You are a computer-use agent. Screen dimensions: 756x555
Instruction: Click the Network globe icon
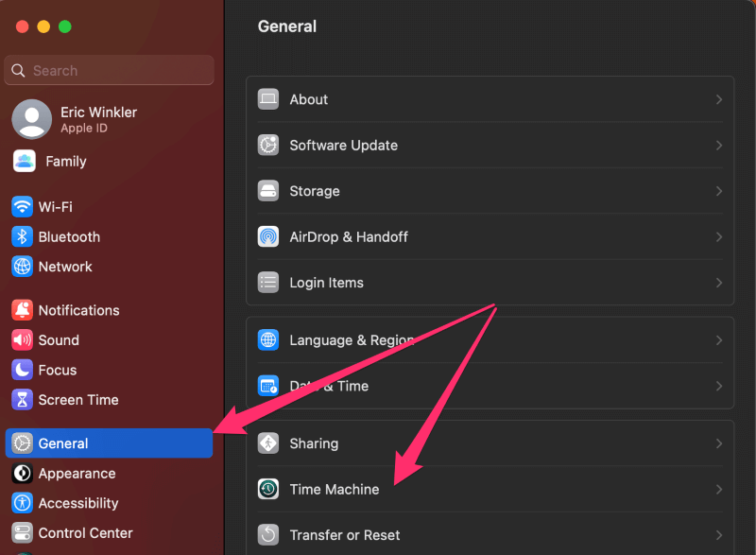click(22, 267)
